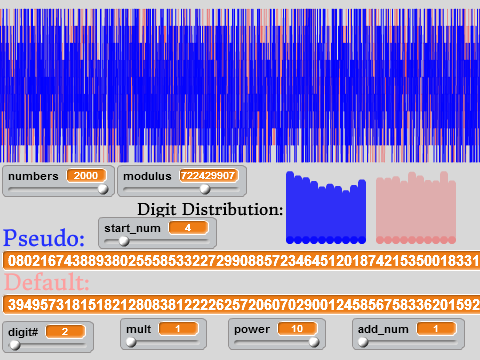Click the numbers value 2000
Screen dimensions: 480x360
pyautogui.click(x=86, y=176)
